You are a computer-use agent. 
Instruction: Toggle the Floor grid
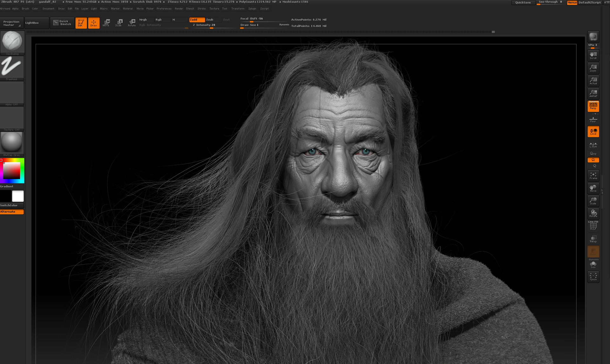tap(593, 119)
